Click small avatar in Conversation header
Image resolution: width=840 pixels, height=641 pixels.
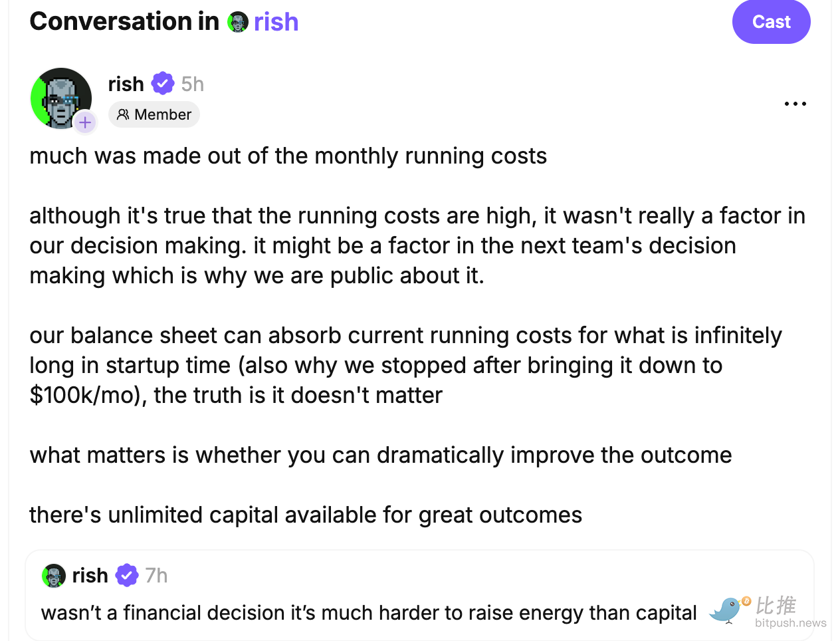pos(237,22)
